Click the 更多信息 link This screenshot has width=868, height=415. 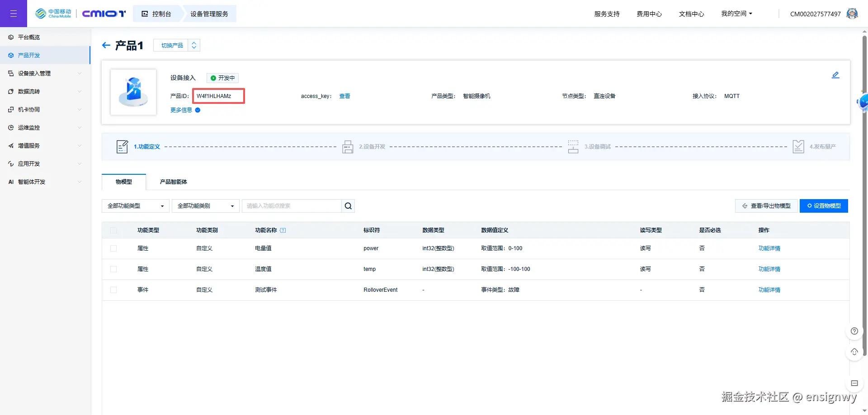click(181, 110)
